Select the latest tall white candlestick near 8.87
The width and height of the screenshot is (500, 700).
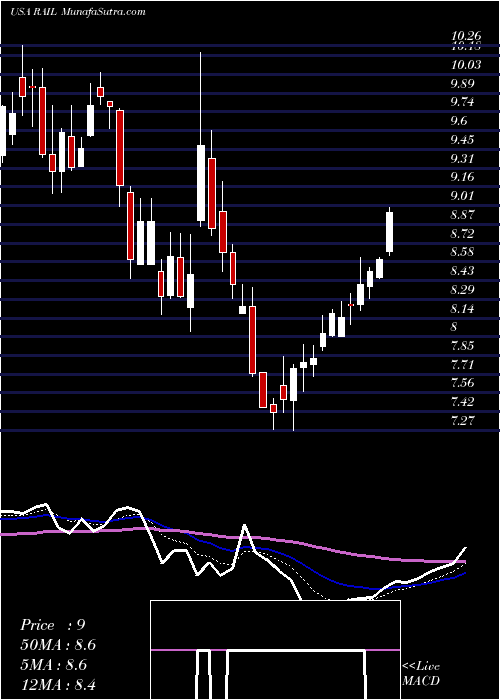[x=389, y=232]
